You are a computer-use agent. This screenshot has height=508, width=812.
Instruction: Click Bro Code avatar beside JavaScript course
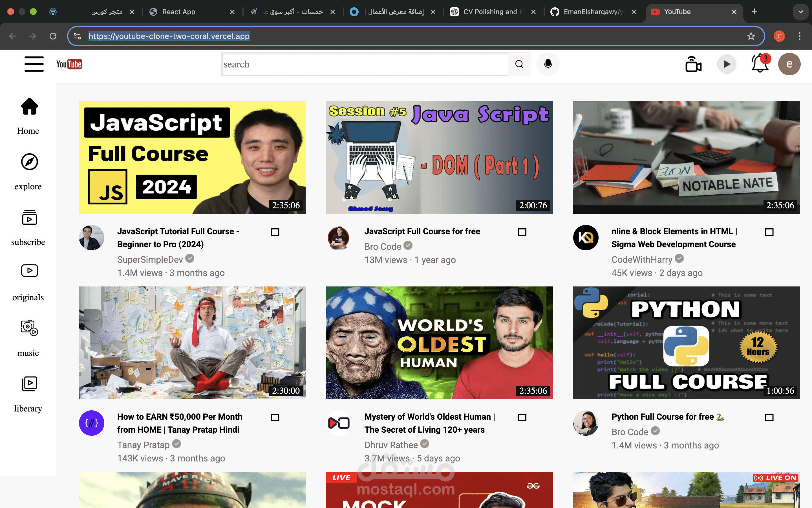point(339,238)
